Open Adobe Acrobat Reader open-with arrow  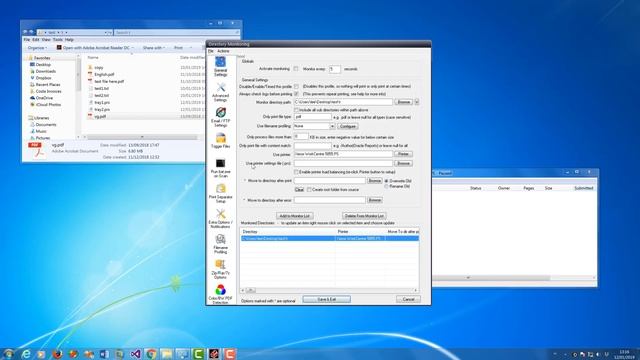point(132,48)
